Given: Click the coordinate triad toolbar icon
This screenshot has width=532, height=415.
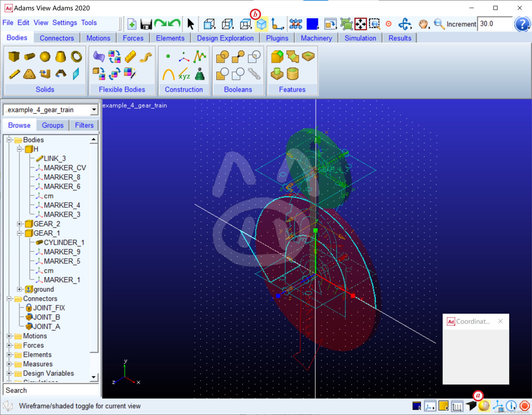Looking at the screenshot, I should tap(278, 24).
